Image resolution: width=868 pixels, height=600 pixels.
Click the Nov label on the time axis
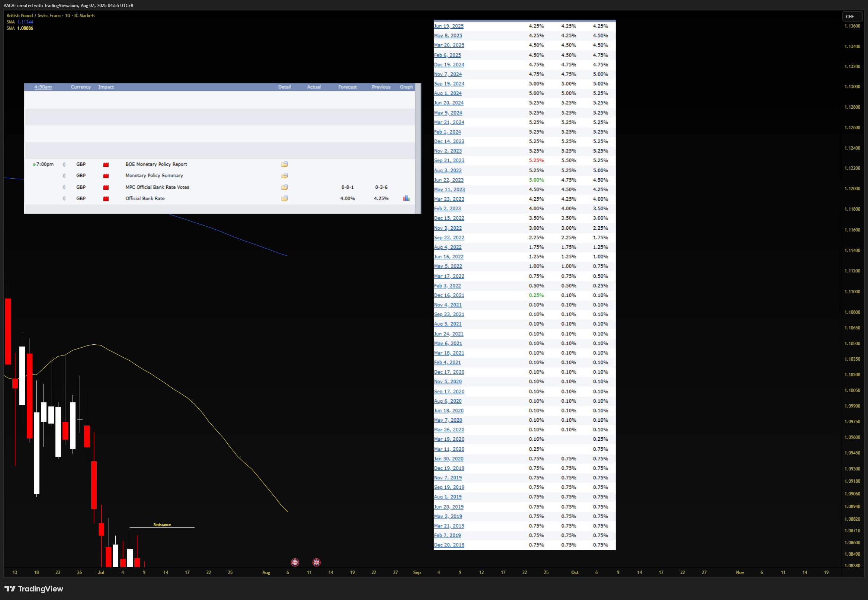click(x=740, y=572)
